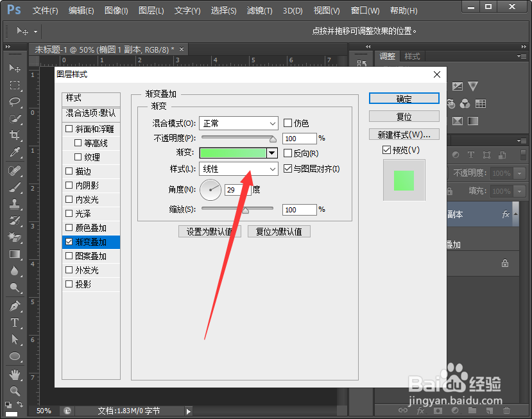Open the 混合模式 dropdown showing 正常
This screenshot has width=532, height=419.
pos(239,123)
